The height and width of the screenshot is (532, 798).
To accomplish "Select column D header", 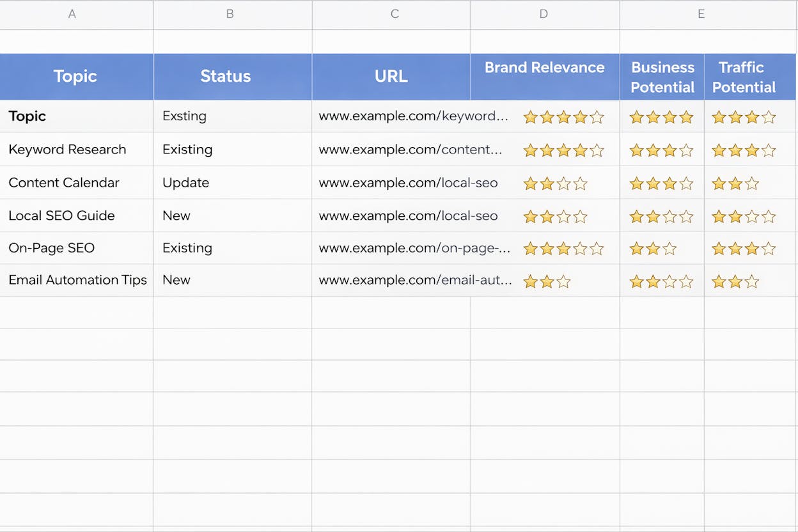I will [x=544, y=14].
